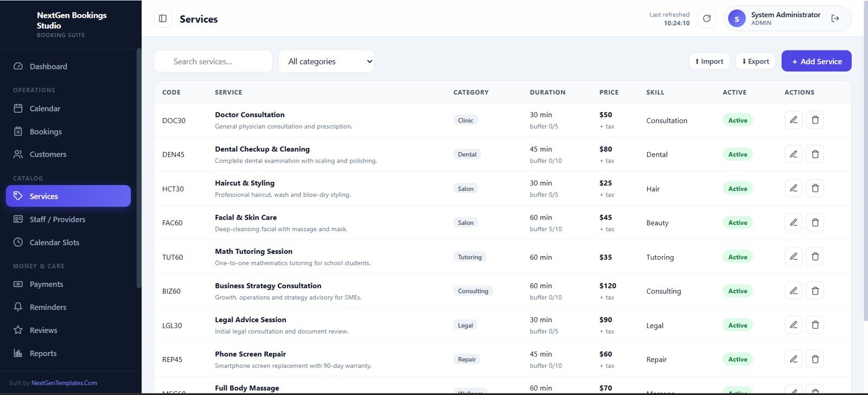This screenshot has height=395, width=868.
Task: Click the PRICE column header
Action: pyautogui.click(x=609, y=92)
